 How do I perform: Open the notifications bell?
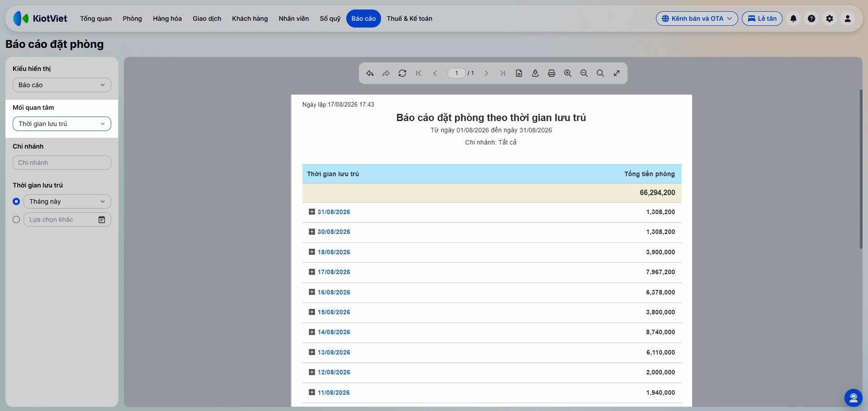click(x=793, y=19)
